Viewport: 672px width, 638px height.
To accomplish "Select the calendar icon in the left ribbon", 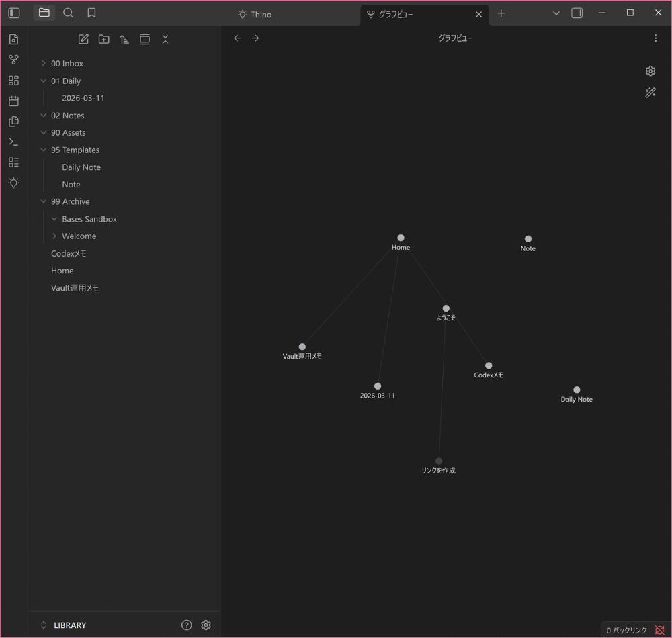I will (13, 101).
